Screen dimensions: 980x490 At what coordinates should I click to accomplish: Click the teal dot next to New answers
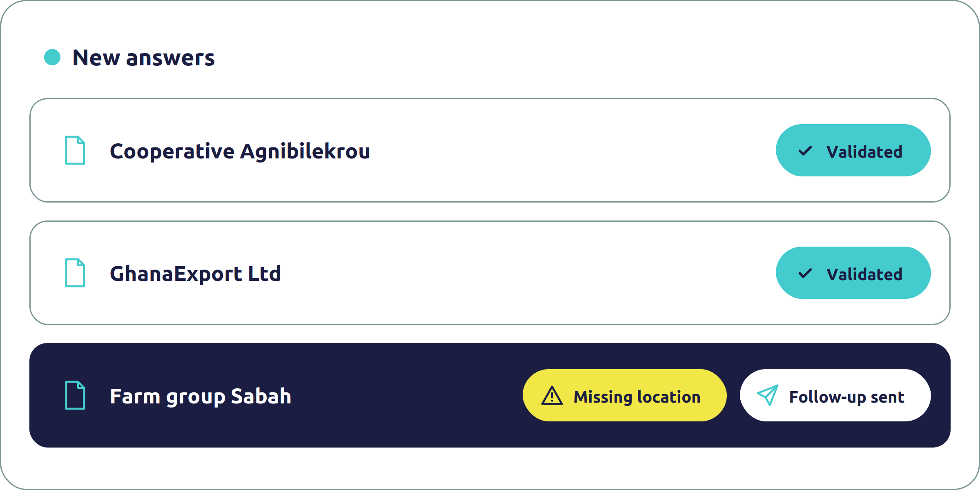pyautogui.click(x=52, y=57)
